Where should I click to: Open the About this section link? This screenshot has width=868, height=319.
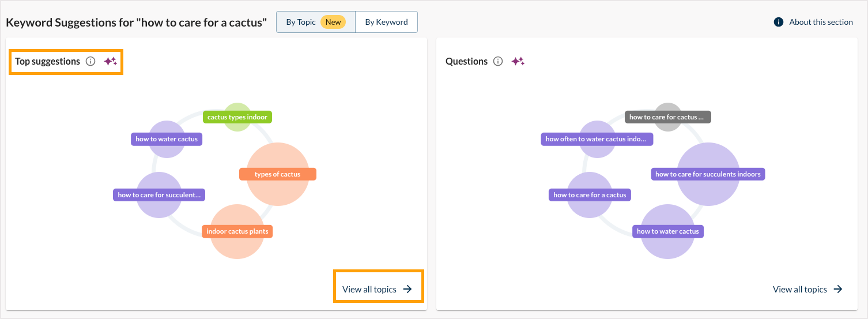(x=821, y=22)
